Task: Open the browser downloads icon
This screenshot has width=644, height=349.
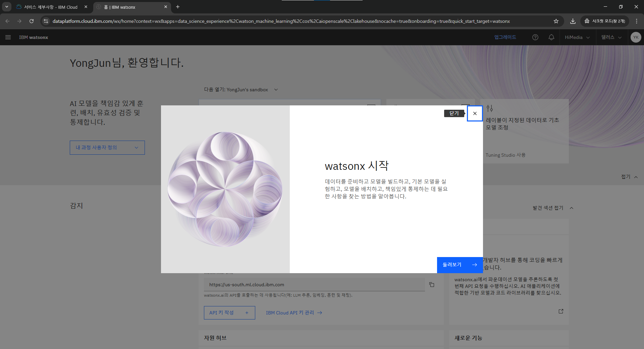Action: pos(573,21)
